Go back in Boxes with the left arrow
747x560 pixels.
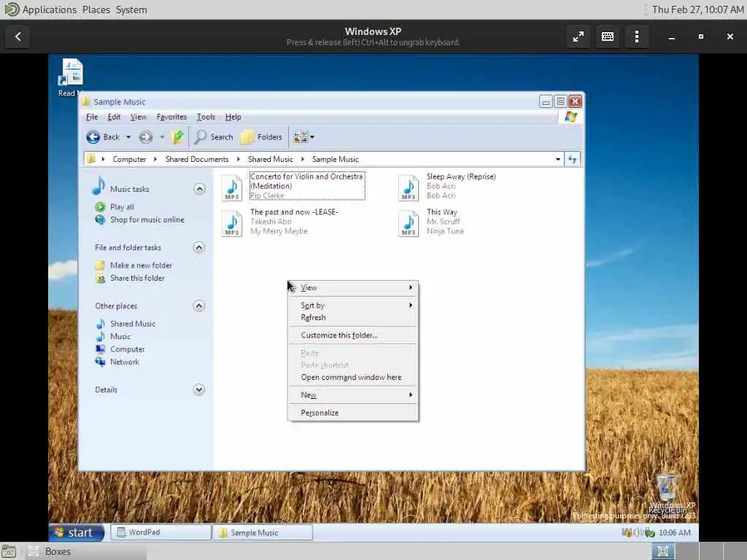tap(18, 36)
